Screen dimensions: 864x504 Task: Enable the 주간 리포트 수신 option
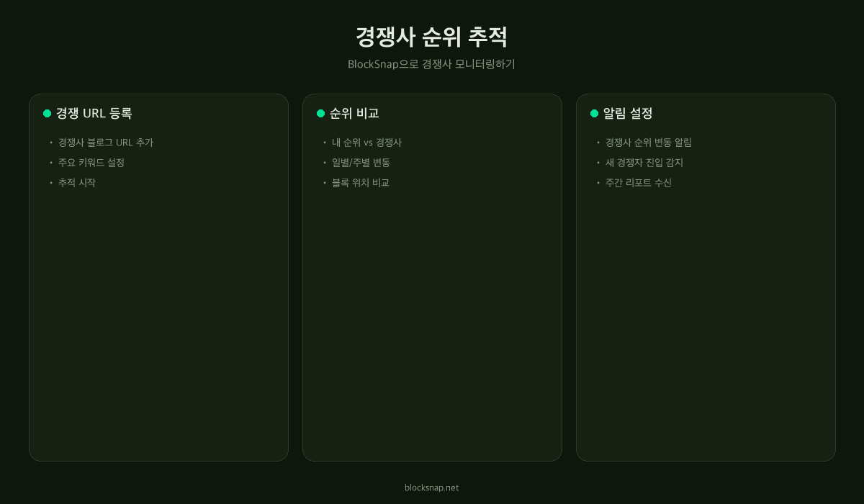pyautogui.click(x=639, y=183)
